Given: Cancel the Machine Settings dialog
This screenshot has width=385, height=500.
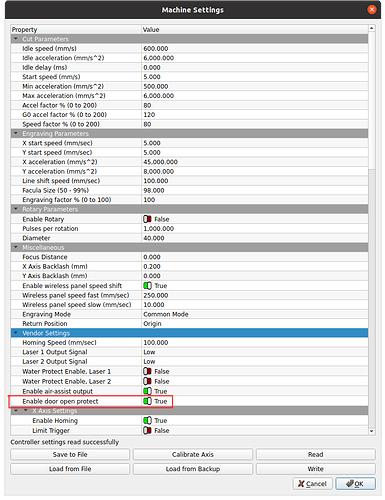Looking at the screenshot, I should click(x=313, y=484).
